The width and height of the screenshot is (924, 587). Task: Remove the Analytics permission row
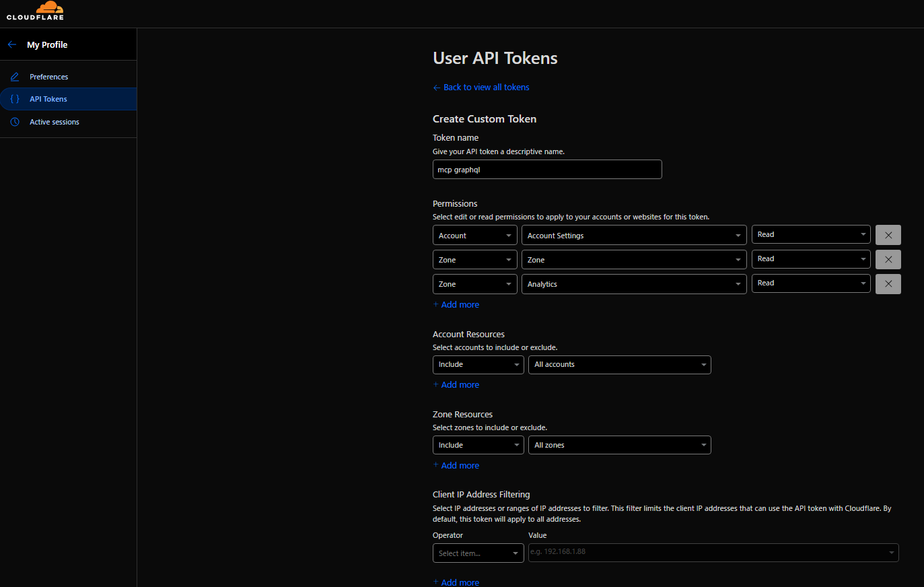tap(888, 284)
